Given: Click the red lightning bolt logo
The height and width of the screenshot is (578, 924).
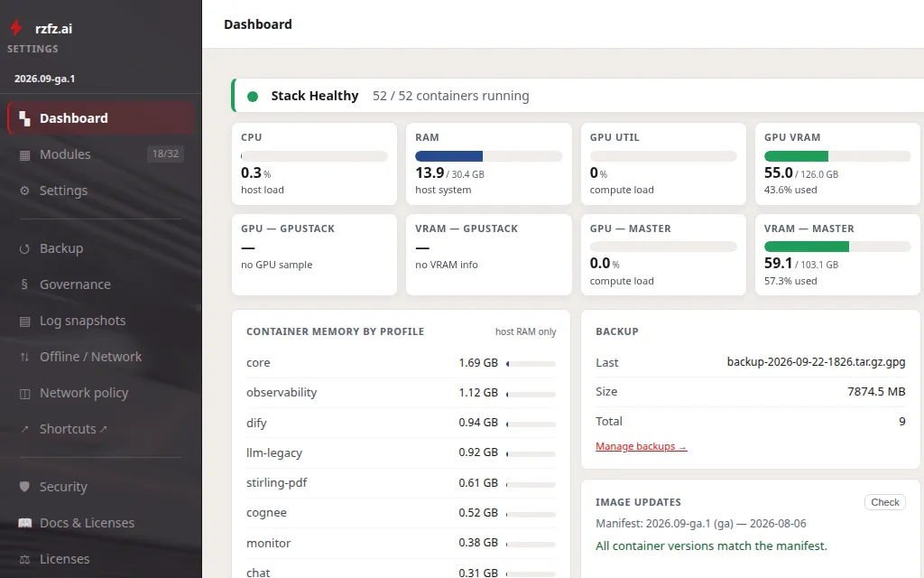Looking at the screenshot, I should click(x=16, y=27).
